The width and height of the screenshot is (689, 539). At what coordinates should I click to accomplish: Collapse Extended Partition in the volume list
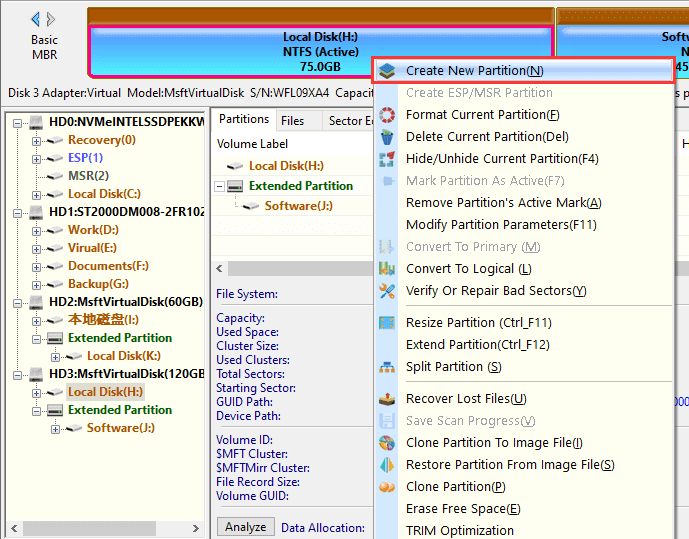pos(220,186)
